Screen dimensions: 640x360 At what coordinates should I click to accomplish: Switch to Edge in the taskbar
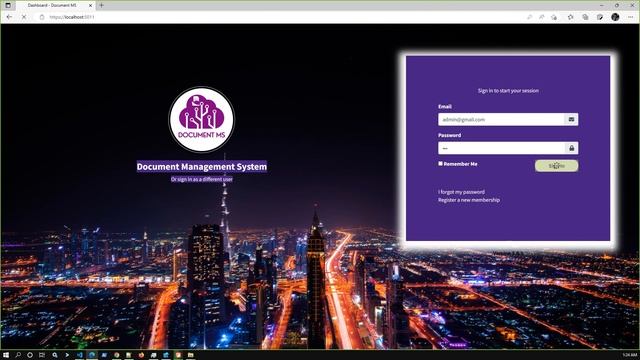tap(92, 355)
